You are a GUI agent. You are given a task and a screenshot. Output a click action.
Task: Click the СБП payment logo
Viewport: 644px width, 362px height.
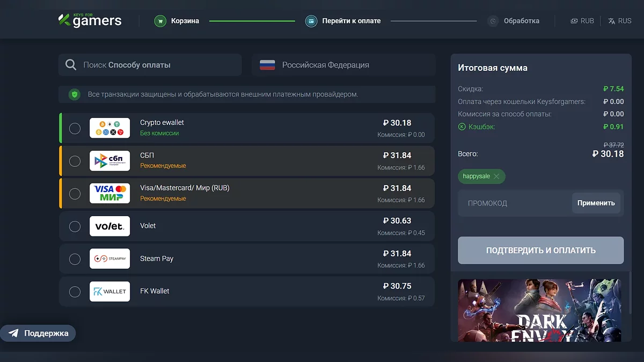click(109, 161)
